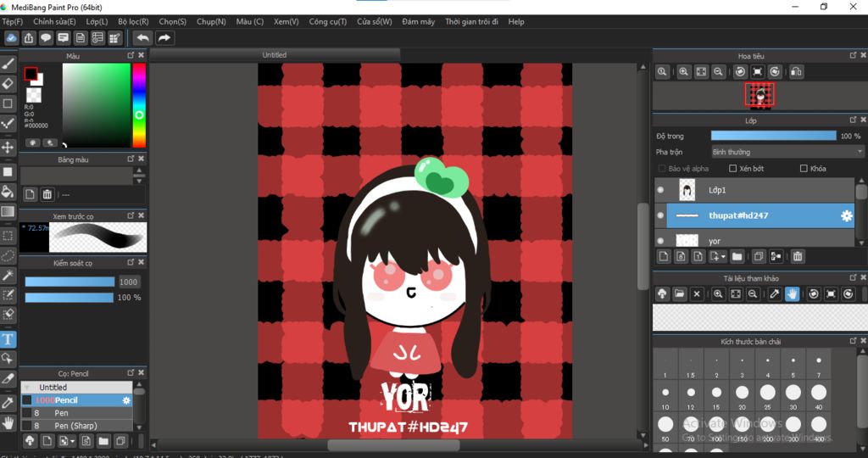
Task: Click the rainbow hue strip
Action: (x=139, y=105)
